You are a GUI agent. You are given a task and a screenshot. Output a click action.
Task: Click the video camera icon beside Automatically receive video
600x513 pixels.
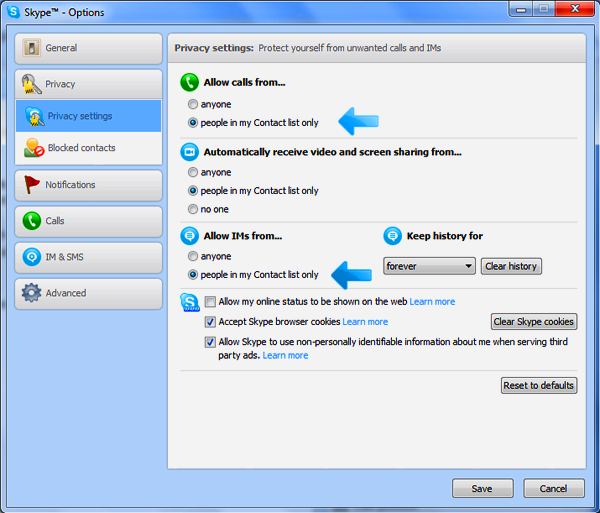pyautogui.click(x=189, y=152)
